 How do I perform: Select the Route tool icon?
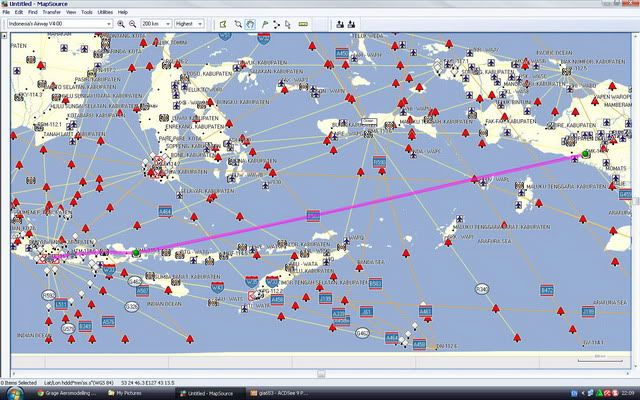[x=276, y=24]
